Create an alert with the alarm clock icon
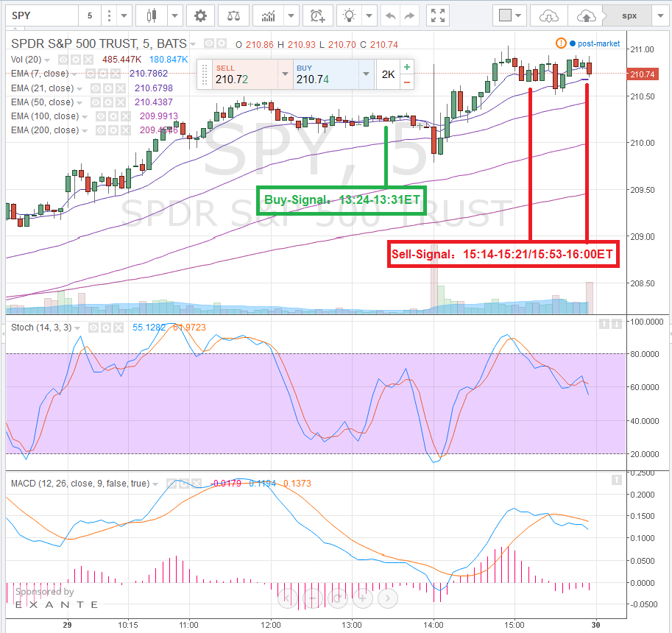The image size is (672, 633). pyautogui.click(x=317, y=16)
